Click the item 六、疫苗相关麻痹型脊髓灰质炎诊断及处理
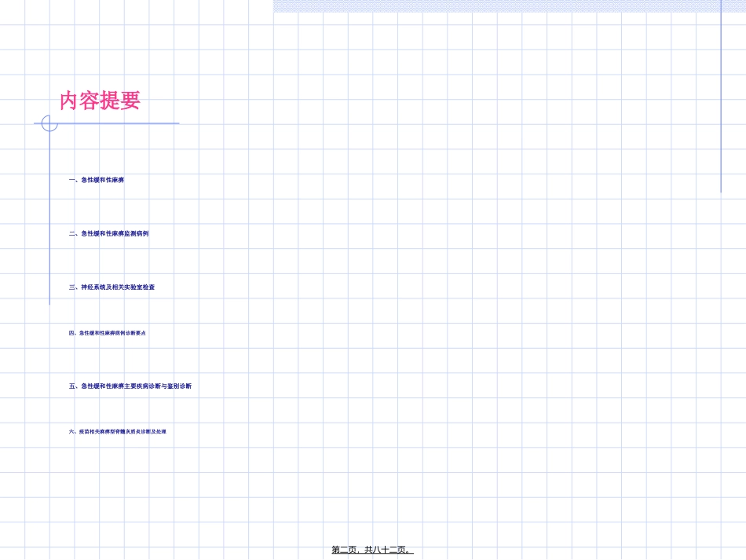Screen dimensions: 746x560 point(118,431)
